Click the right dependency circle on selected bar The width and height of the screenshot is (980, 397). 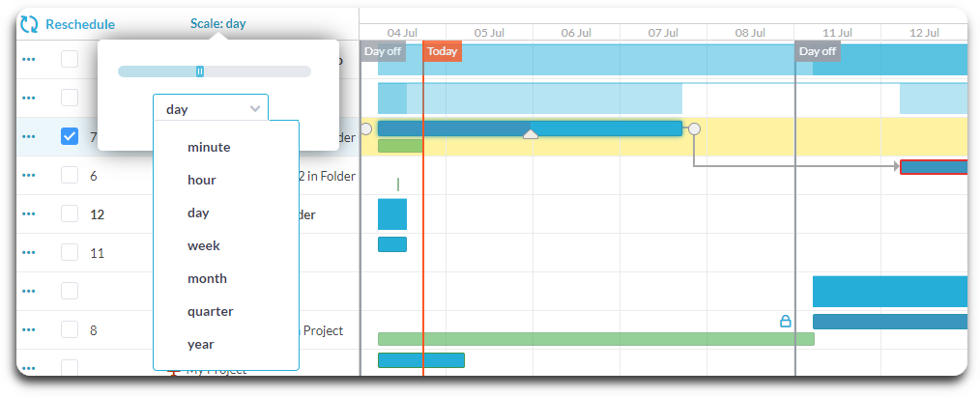point(694,128)
